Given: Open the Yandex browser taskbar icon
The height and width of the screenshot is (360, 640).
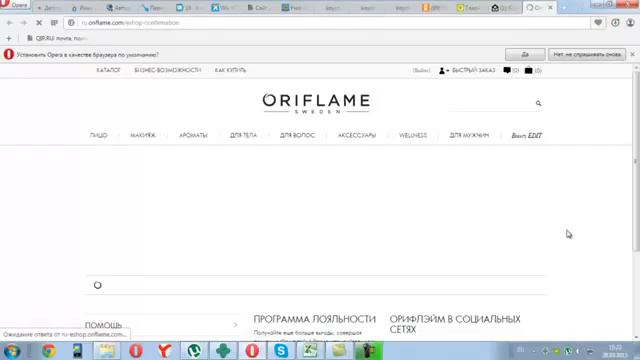Looking at the screenshot, I should pos(165,351).
